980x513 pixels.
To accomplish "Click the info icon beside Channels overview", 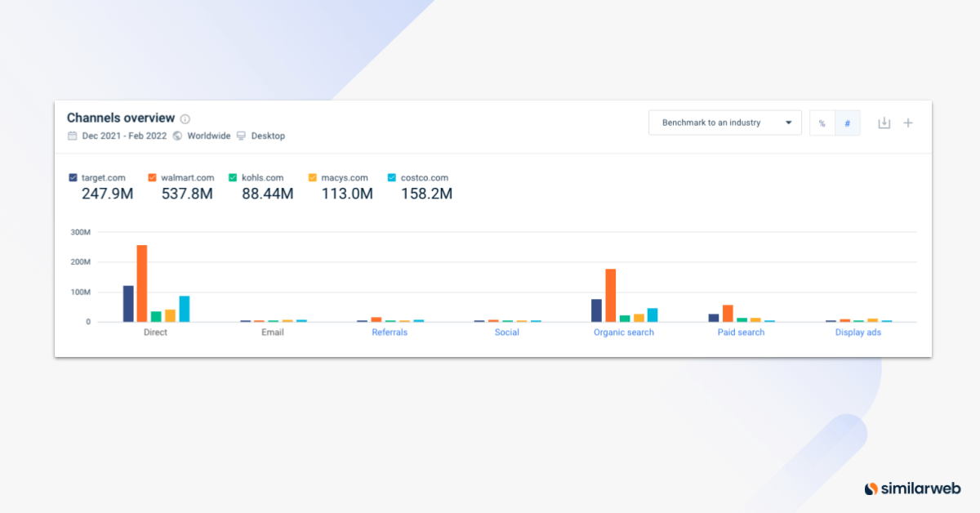I will click(185, 118).
